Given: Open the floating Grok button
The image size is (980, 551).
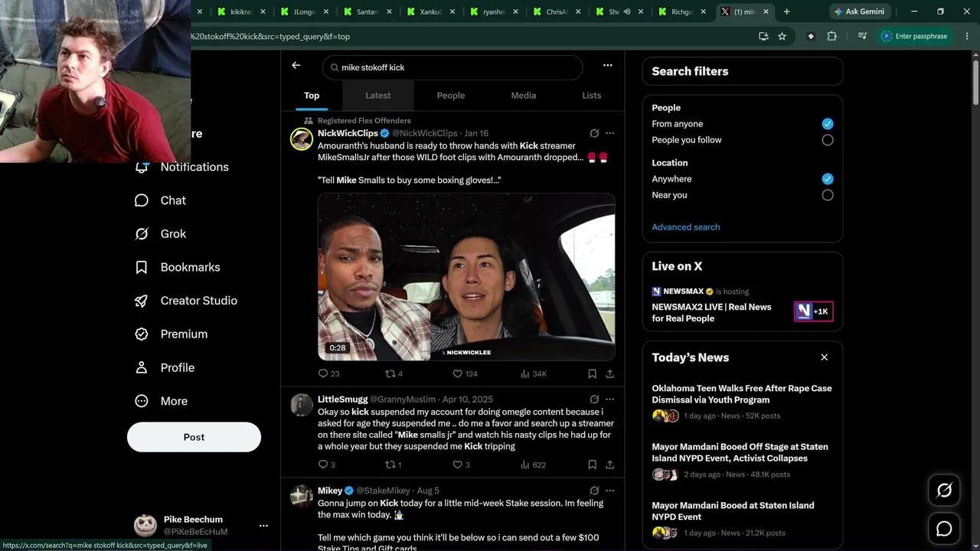Looking at the screenshot, I should 944,491.
